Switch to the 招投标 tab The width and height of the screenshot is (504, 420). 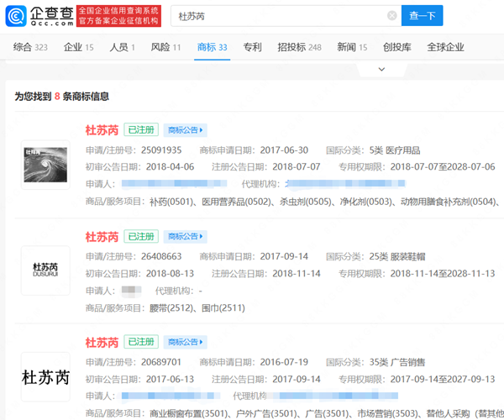click(299, 48)
